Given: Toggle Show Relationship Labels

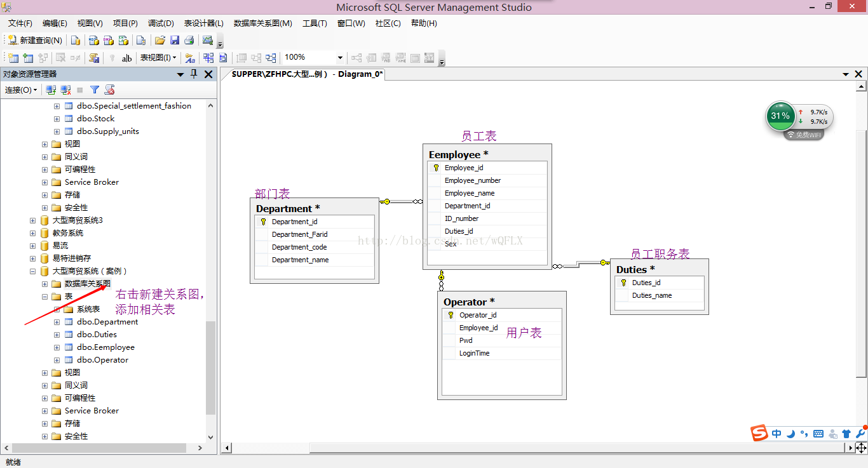Looking at the screenshot, I should [x=190, y=58].
